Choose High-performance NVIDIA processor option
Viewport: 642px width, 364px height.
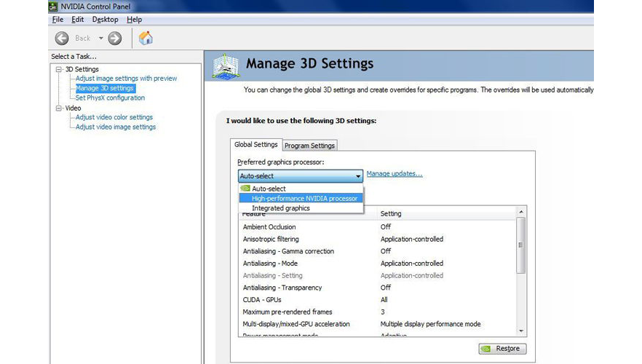[x=304, y=198]
